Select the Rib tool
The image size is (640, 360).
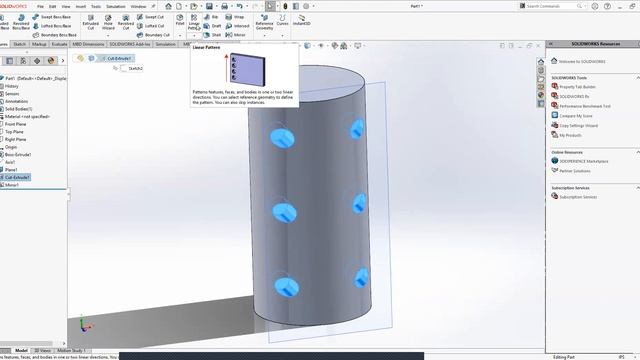pos(211,17)
